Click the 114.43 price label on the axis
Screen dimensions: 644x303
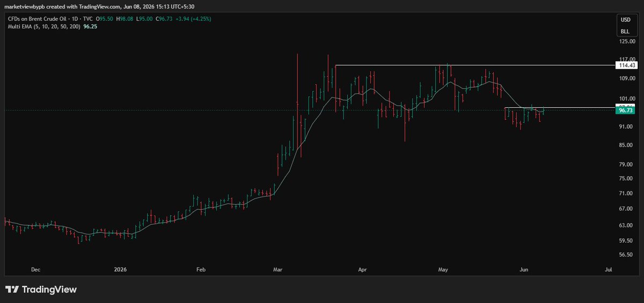pos(626,65)
